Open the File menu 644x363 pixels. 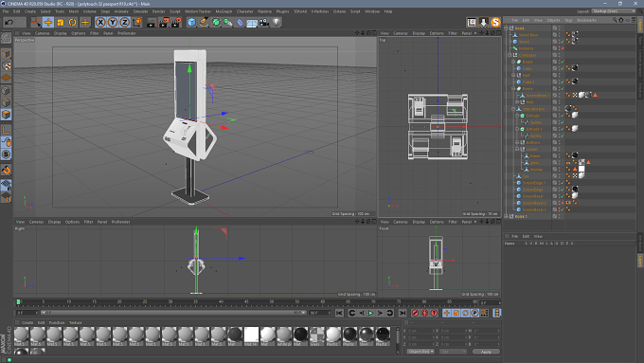point(6,11)
